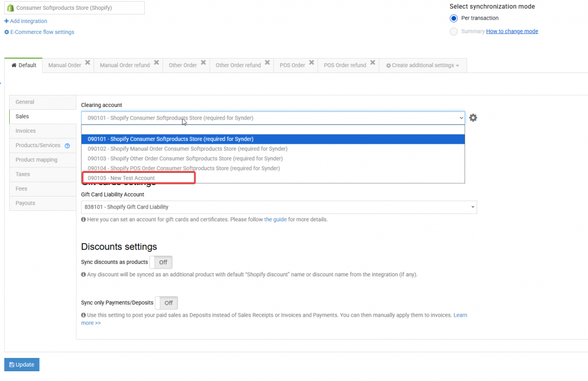Click the blue Update button

pyautogui.click(x=22, y=364)
